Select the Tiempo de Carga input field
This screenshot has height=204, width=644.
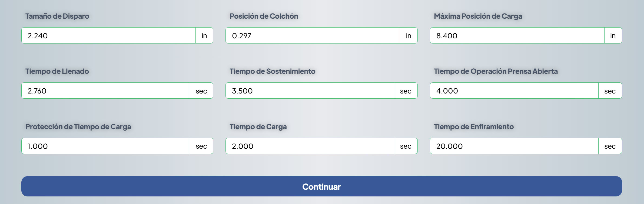[310, 146]
